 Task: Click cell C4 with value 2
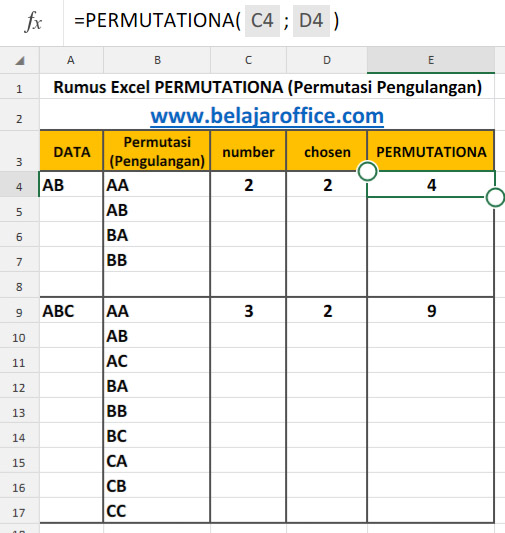(248, 184)
